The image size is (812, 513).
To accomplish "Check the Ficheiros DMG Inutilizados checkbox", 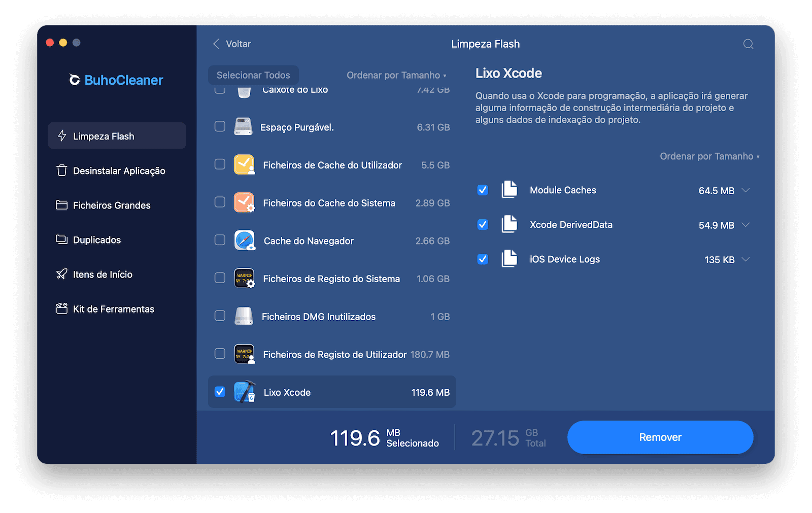I will [x=220, y=316].
